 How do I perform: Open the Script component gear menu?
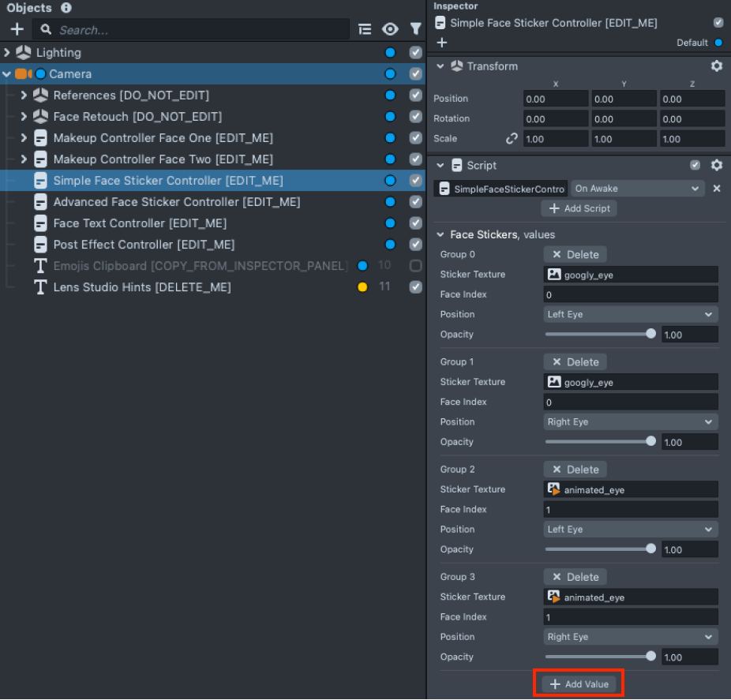717,166
